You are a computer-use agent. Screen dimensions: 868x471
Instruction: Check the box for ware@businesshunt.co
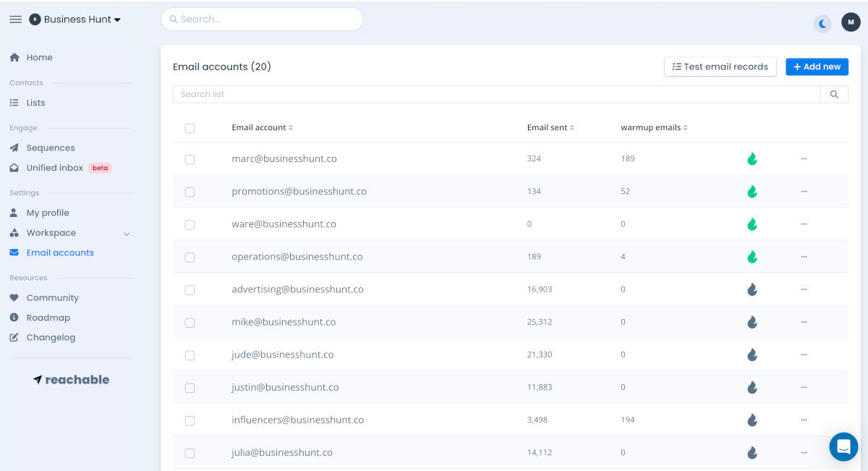pos(190,224)
